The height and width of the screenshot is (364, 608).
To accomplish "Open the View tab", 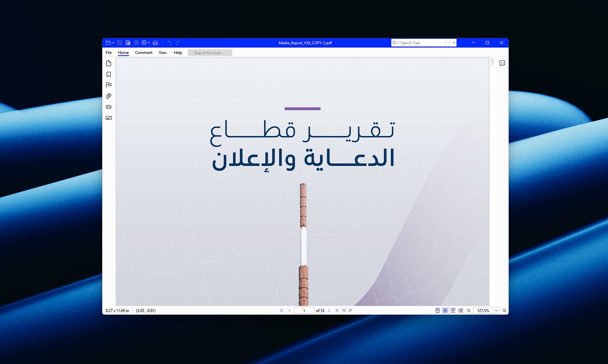I will tap(163, 53).
